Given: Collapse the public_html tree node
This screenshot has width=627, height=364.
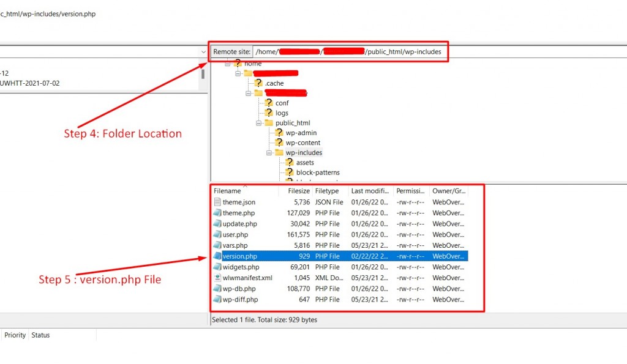Looking at the screenshot, I should point(259,123).
